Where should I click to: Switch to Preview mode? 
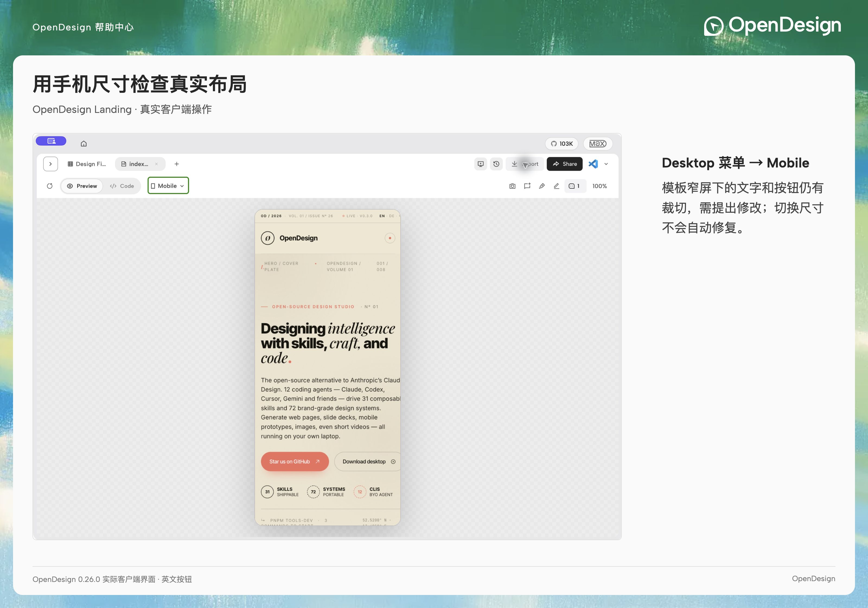pos(82,186)
